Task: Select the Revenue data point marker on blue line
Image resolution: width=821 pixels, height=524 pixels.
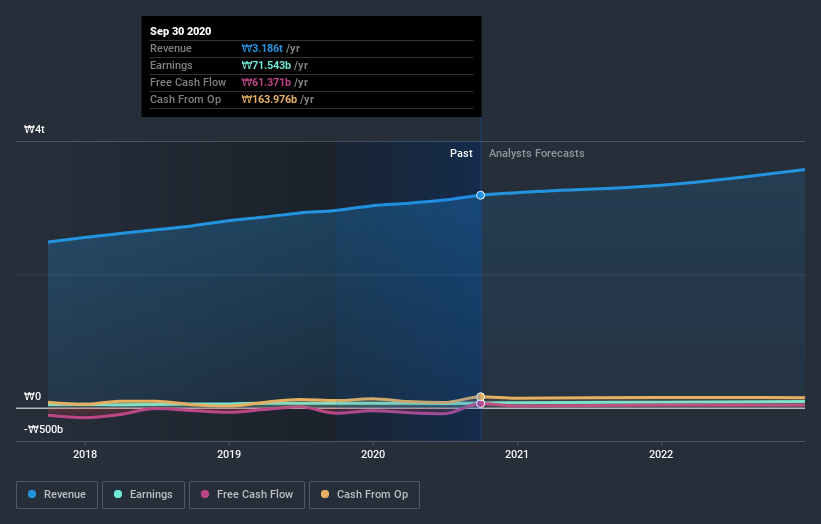Action: click(481, 195)
